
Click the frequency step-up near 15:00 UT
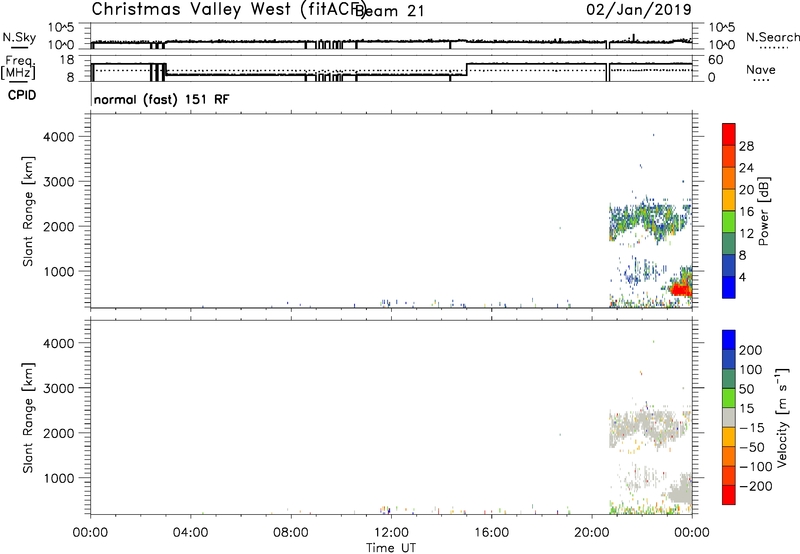(x=466, y=69)
